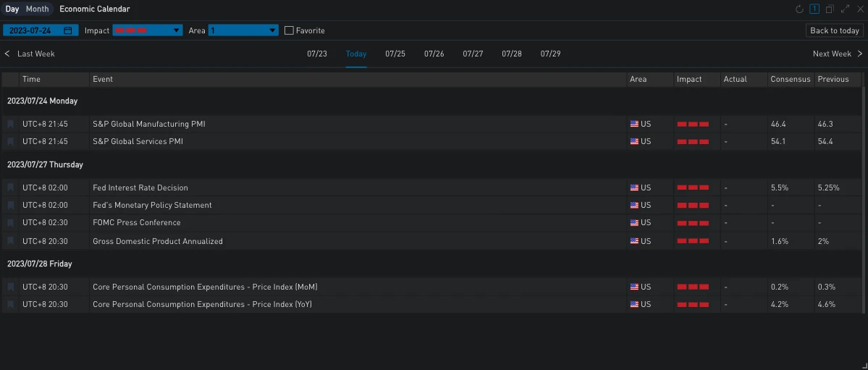The width and height of the screenshot is (868, 370).
Task: Open the calendar icon in the date field
Action: pos(68,30)
